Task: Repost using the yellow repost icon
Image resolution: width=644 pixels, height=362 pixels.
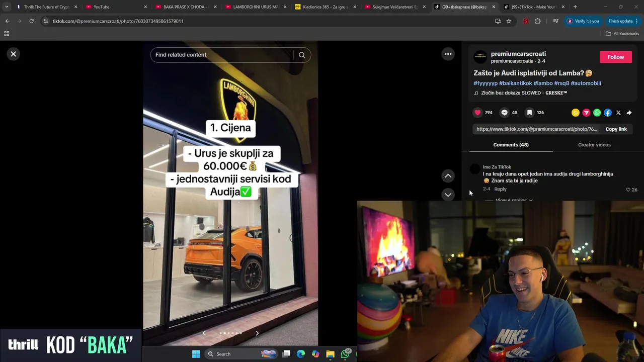Action: coord(576,113)
